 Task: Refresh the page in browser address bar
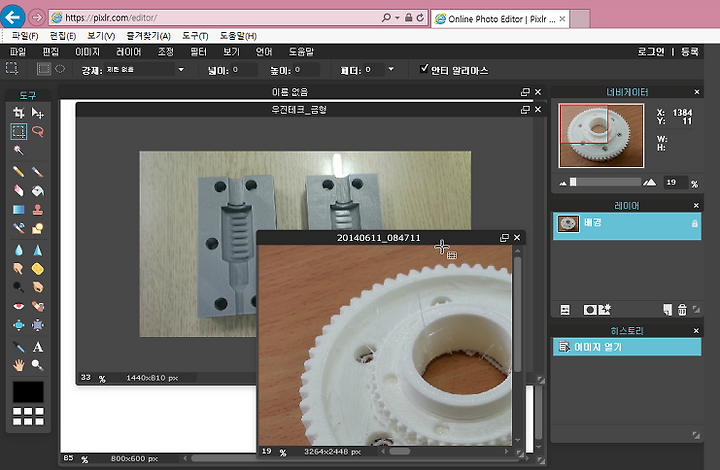click(420, 18)
